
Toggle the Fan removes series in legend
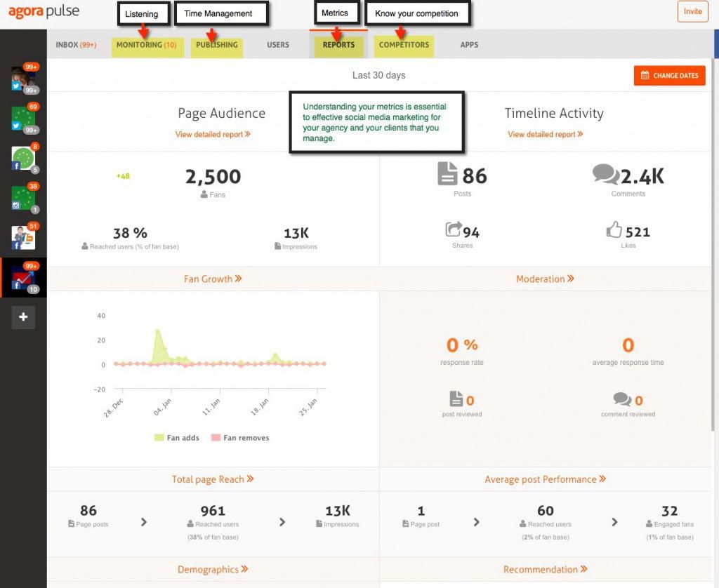click(x=240, y=438)
